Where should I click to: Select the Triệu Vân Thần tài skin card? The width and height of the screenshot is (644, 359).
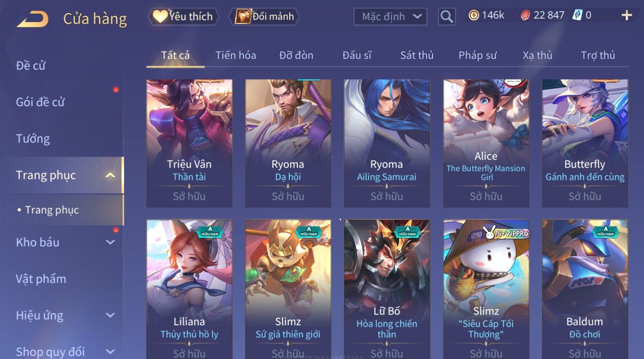(x=189, y=143)
